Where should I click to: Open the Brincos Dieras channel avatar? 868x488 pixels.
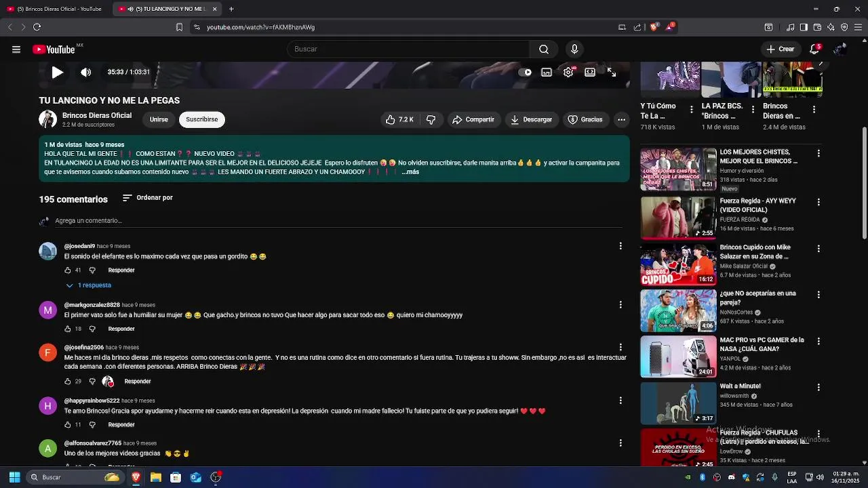[x=47, y=119]
